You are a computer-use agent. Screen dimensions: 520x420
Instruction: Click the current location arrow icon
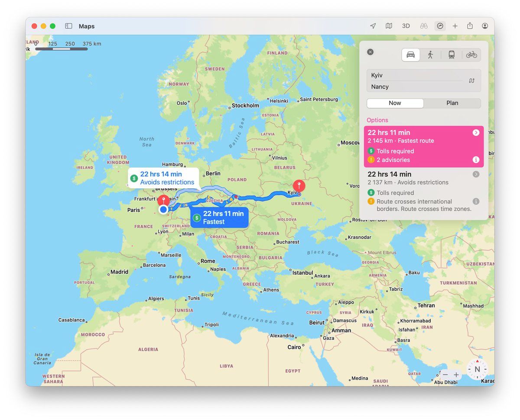click(373, 26)
